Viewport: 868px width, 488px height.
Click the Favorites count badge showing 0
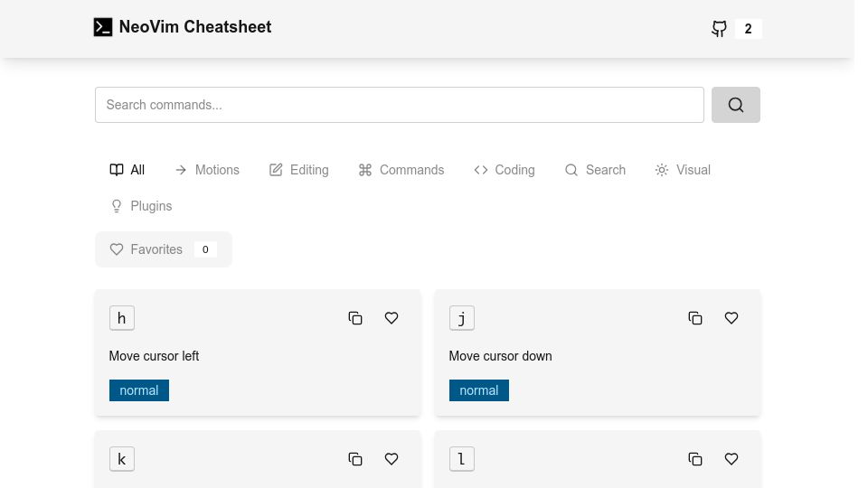(205, 249)
